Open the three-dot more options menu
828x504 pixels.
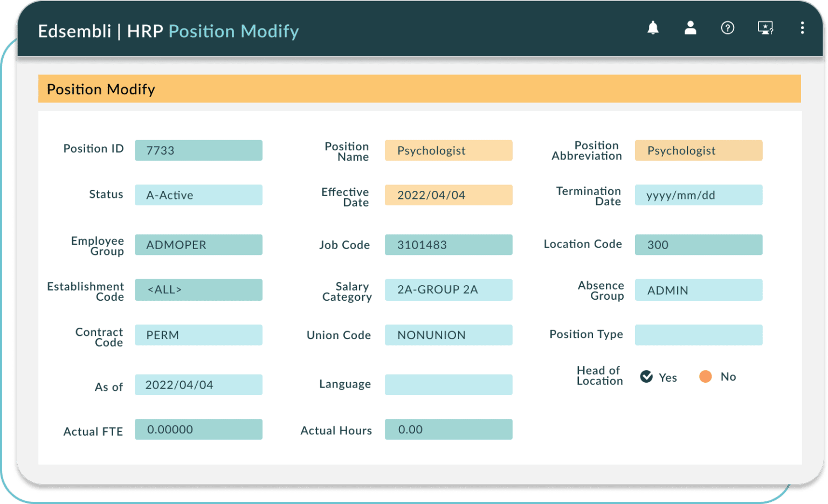coord(802,28)
